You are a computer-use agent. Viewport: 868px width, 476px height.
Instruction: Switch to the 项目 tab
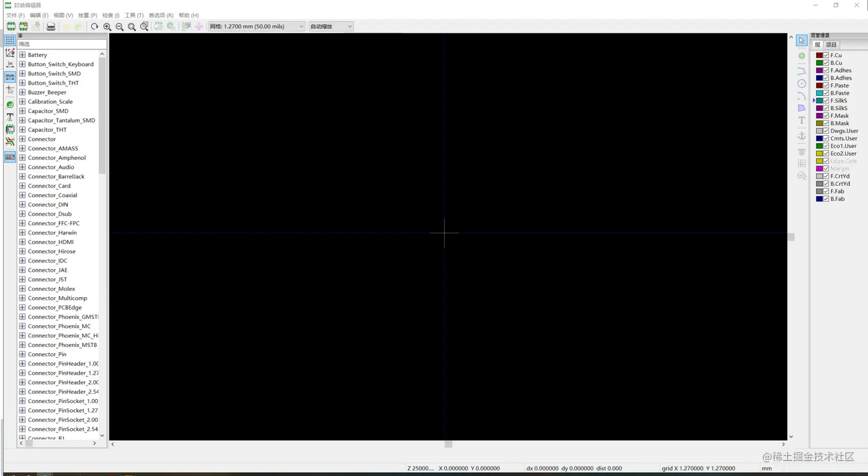click(831, 45)
